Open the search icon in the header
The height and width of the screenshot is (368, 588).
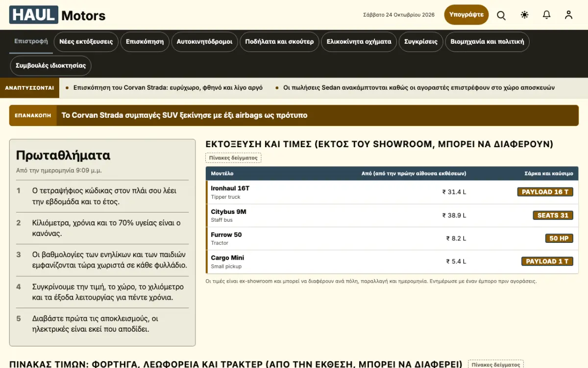pyautogui.click(x=501, y=15)
